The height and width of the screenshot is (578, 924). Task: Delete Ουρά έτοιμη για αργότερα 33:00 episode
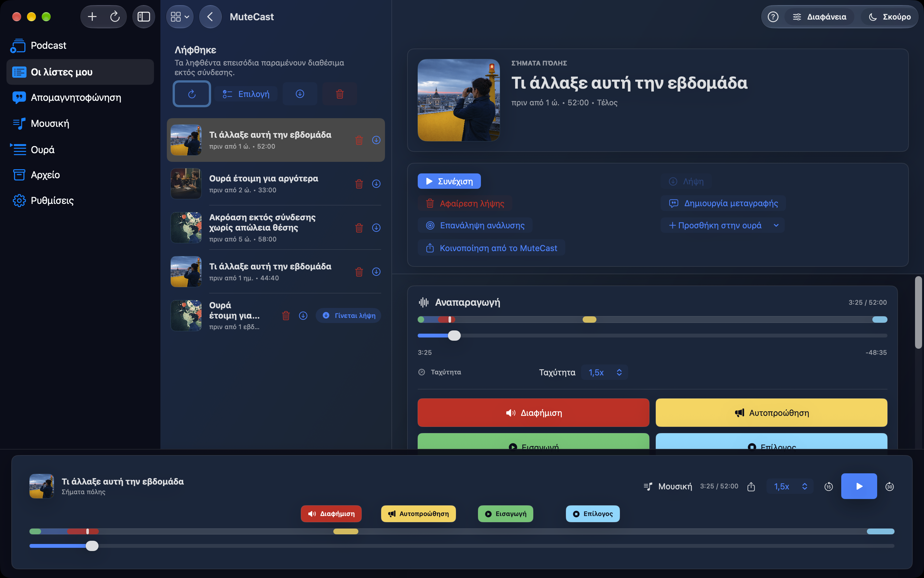tap(359, 184)
